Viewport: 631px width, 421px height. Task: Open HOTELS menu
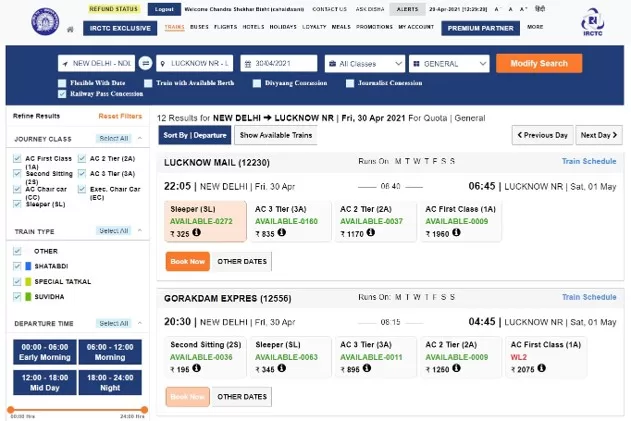coord(253,27)
